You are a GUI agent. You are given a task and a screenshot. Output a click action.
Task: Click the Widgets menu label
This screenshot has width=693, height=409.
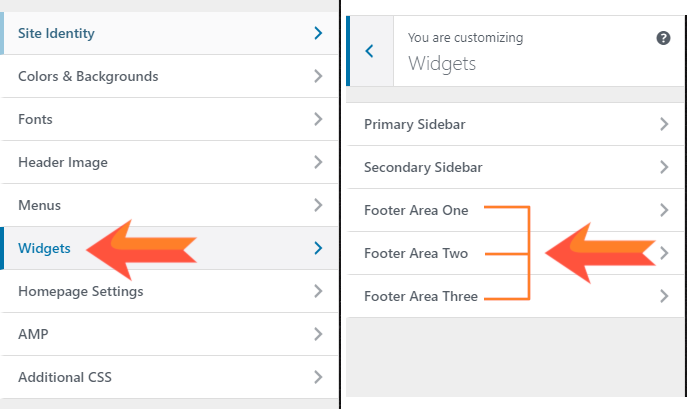click(x=44, y=248)
